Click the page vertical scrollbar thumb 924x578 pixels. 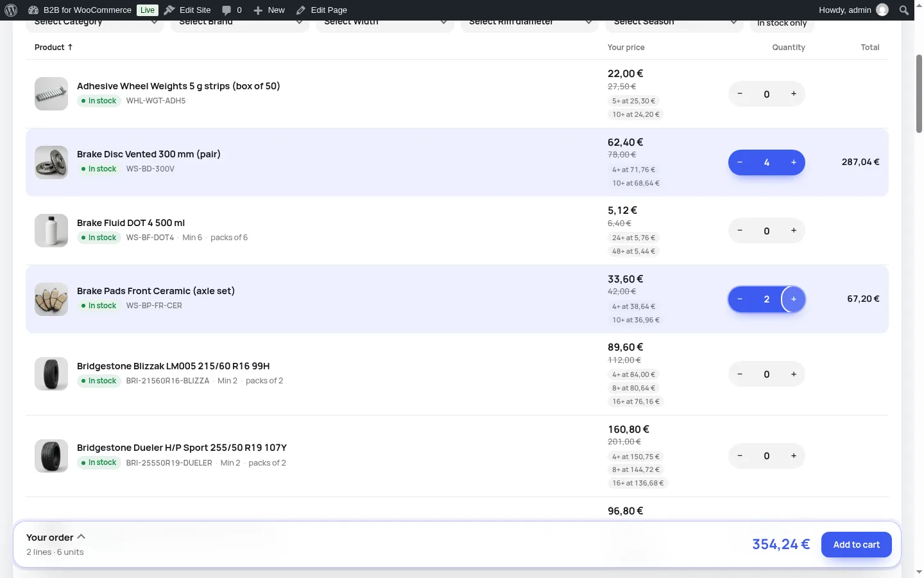(919, 94)
